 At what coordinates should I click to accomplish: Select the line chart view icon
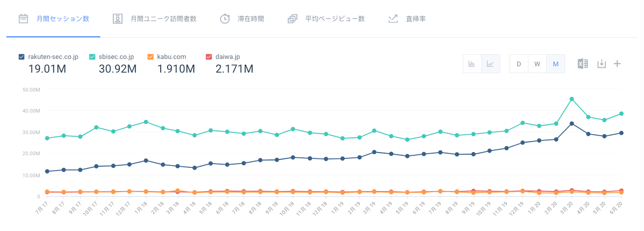(490, 64)
